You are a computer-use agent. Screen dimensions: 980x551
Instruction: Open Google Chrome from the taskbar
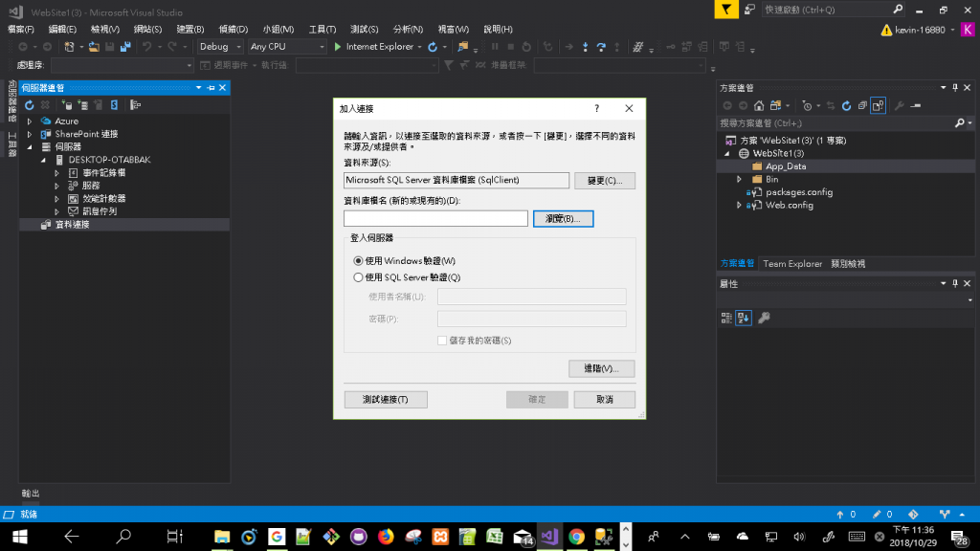point(576,536)
